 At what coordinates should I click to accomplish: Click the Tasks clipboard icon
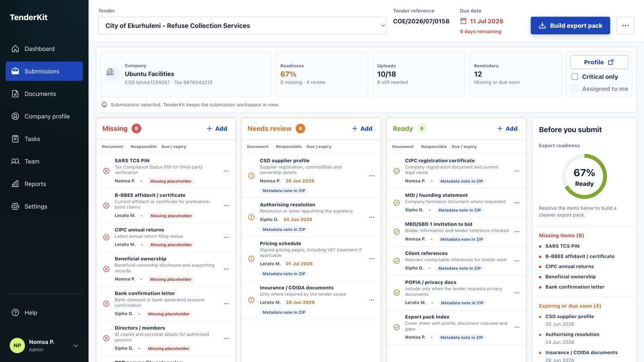tap(15, 139)
